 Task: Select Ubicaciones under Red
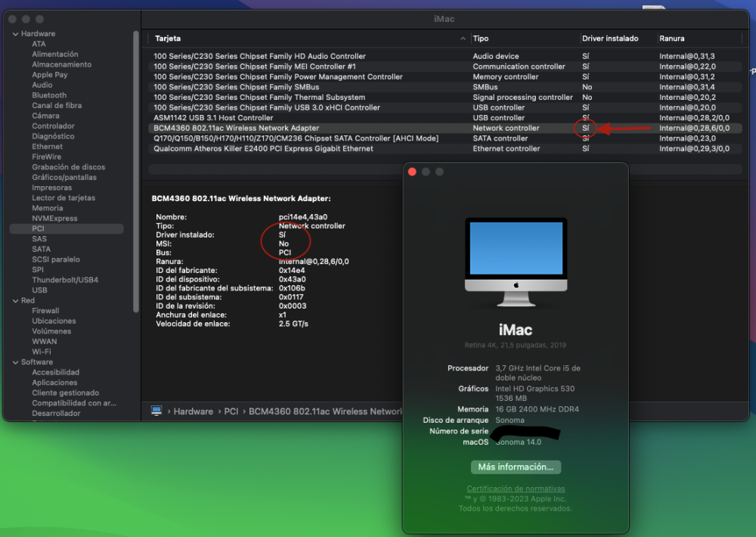point(54,321)
